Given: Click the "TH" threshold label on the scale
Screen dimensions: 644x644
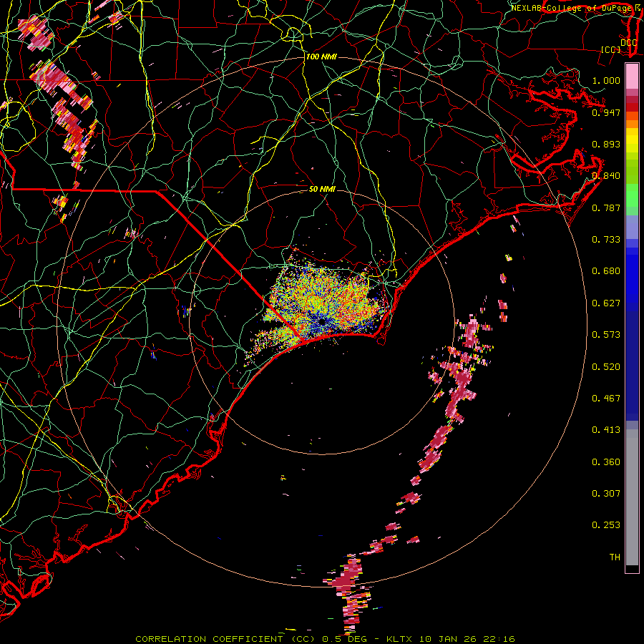Looking at the screenshot, I should (x=615, y=557).
